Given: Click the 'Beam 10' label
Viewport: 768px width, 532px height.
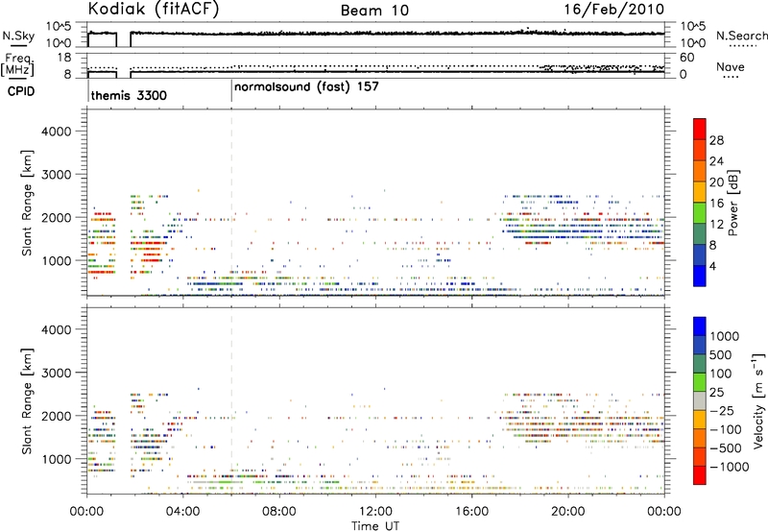Looking at the screenshot, I should pos(374,11).
